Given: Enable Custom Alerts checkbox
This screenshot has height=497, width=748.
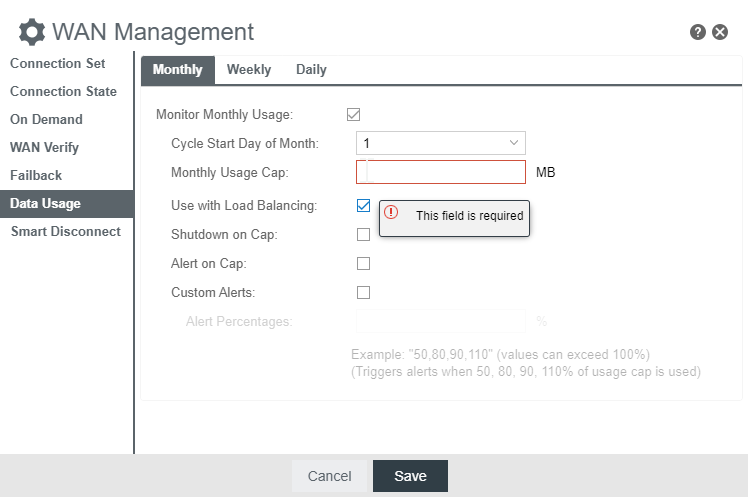Looking at the screenshot, I should tap(364, 292).
